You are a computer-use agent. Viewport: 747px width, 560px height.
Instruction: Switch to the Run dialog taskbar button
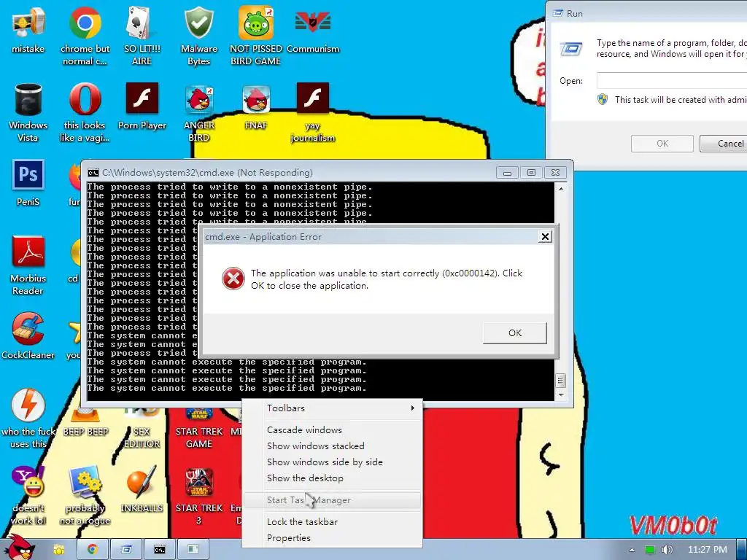pos(125,550)
